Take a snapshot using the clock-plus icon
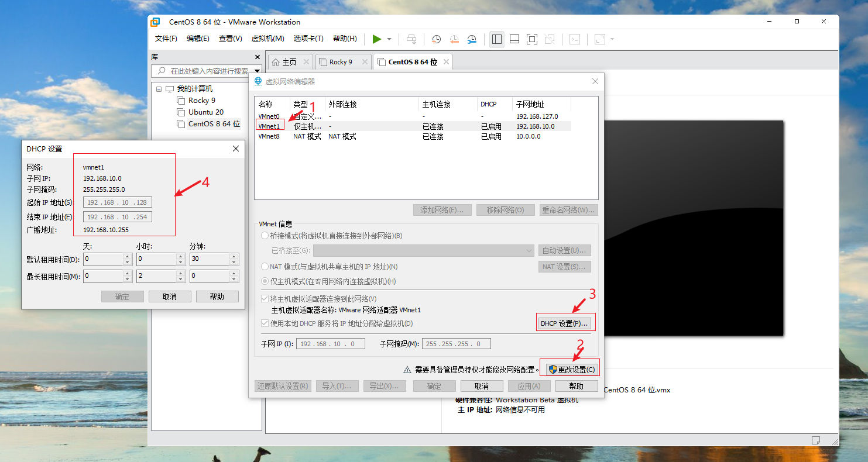This screenshot has height=462, width=868. point(436,39)
